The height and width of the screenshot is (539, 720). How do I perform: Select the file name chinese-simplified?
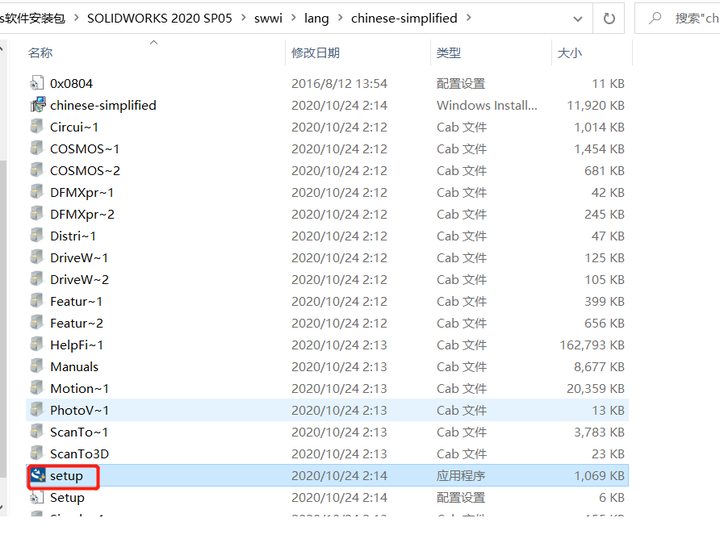click(x=103, y=105)
